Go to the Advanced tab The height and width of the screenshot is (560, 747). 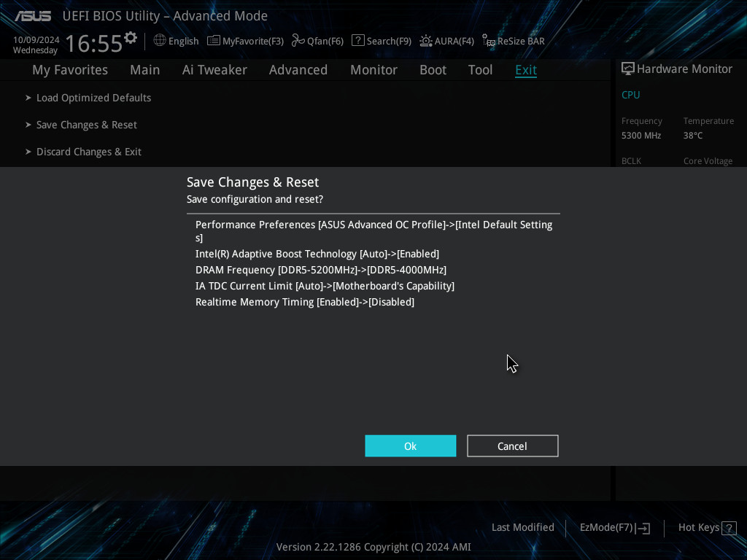coord(298,70)
